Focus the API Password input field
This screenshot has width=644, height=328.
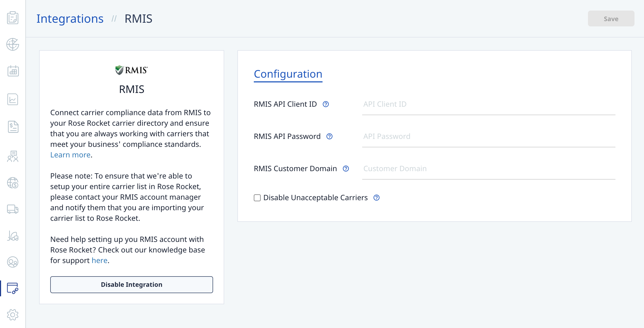pos(489,137)
